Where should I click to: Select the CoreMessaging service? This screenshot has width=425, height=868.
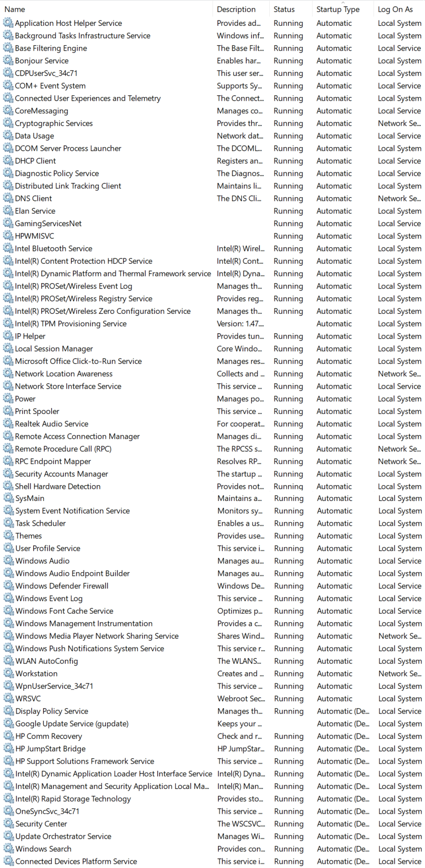coord(41,111)
